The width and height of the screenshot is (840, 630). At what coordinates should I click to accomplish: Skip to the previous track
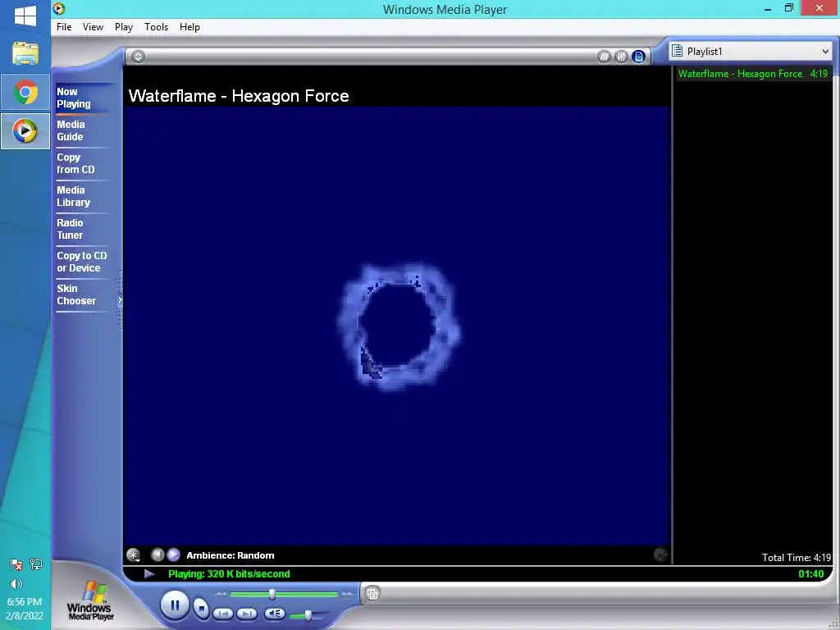tap(223, 614)
